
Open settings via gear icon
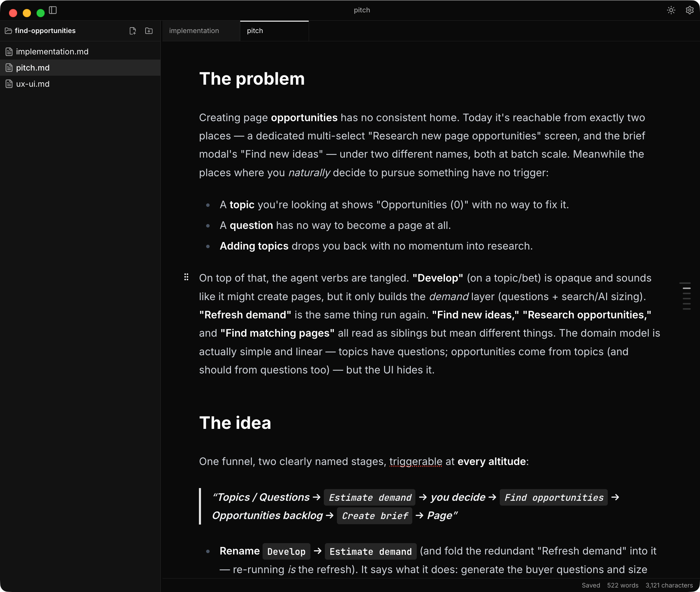click(x=689, y=10)
